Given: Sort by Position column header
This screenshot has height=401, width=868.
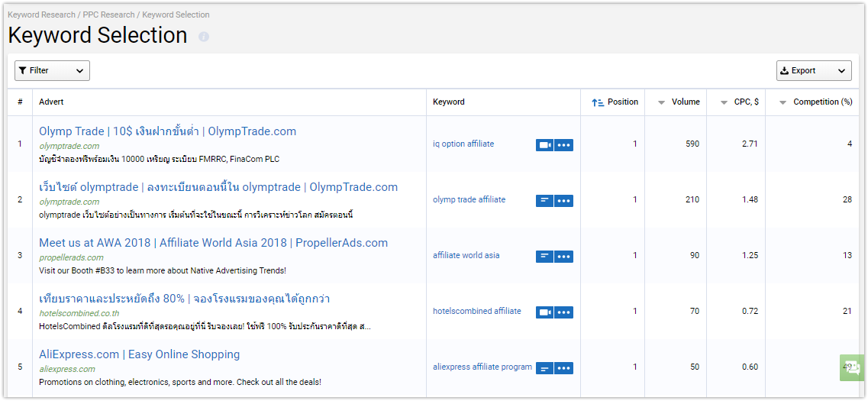Looking at the screenshot, I should point(615,102).
